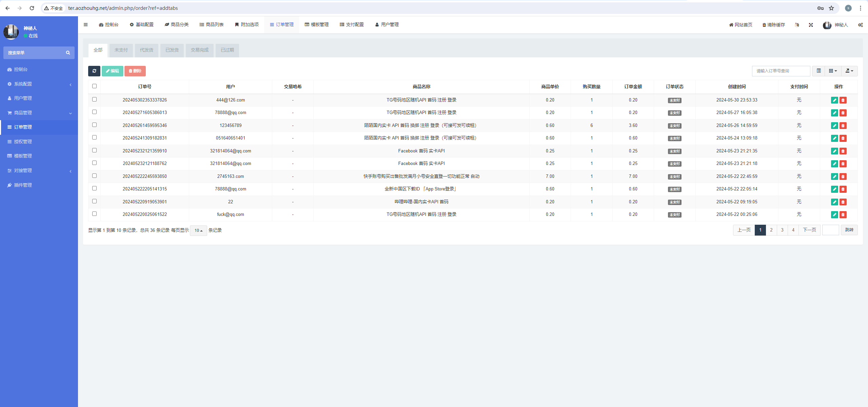Click the fullscreen expand icon in header
868x407 pixels.
(811, 25)
